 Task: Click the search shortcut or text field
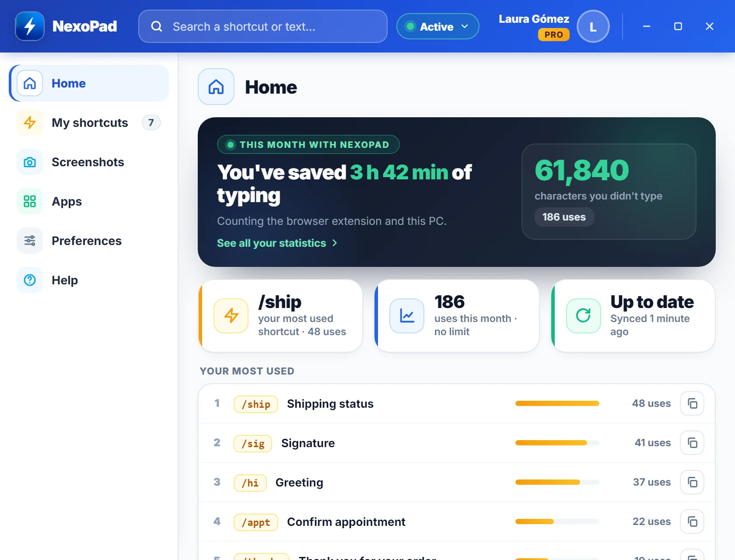(x=263, y=27)
